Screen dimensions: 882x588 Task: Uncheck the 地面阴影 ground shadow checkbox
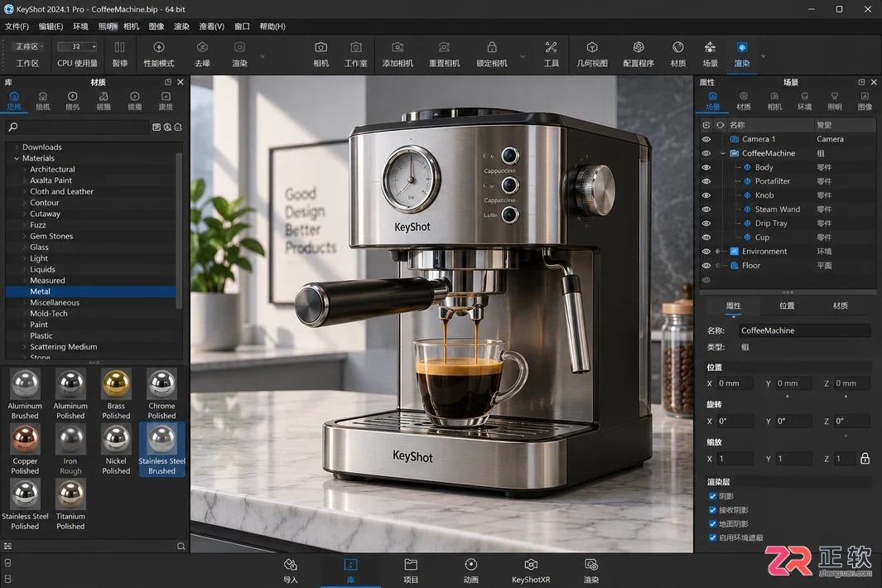click(x=713, y=524)
